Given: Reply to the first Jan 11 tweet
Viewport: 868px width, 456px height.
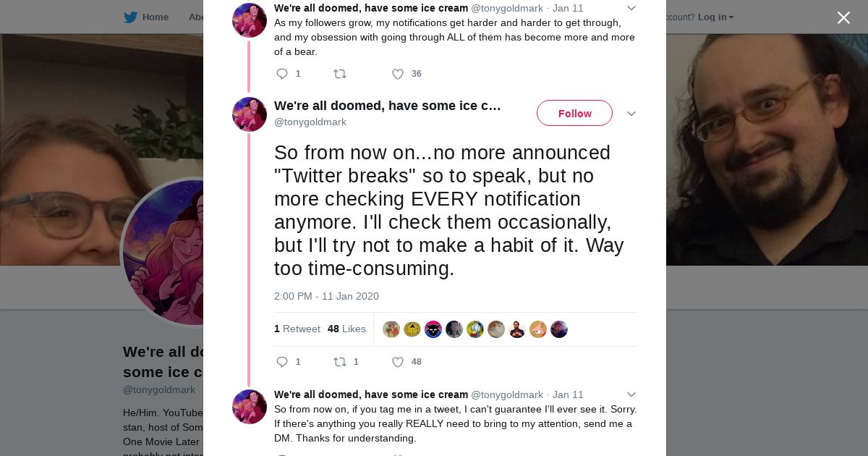Looking at the screenshot, I should point(282,74).
